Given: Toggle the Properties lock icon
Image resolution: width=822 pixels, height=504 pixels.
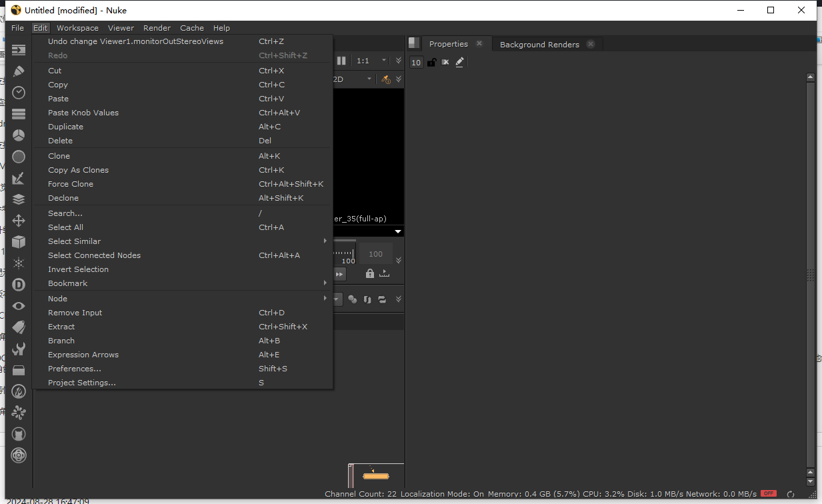Looking at the screenshot, I should point(431,62).
